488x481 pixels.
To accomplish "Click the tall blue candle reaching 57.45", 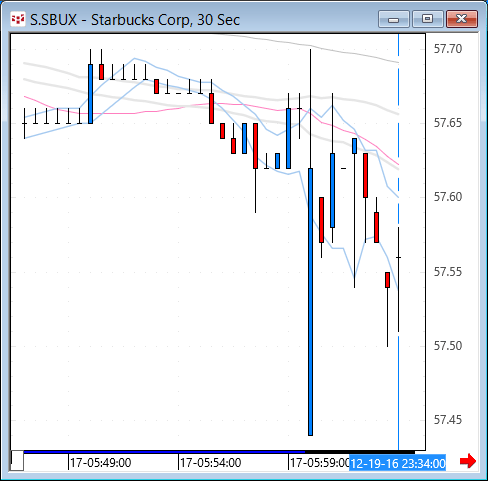I will [310, 302].
